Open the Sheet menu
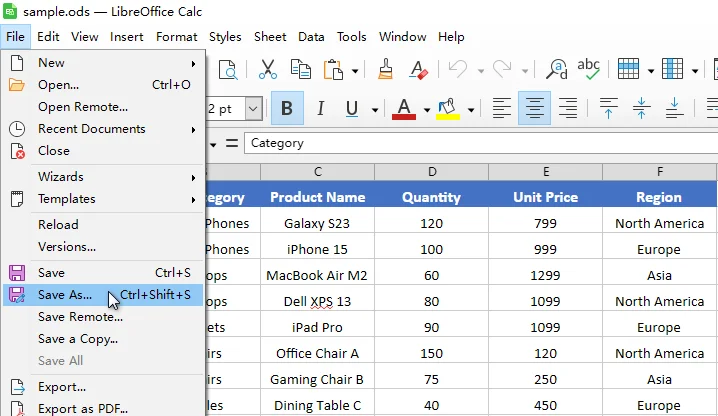718x416 pixels. pos(270,37)
